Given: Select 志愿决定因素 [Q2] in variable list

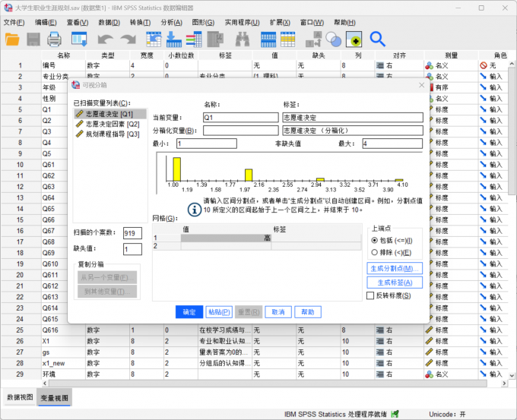Looking at the screenshot, I should coord(113,125).
